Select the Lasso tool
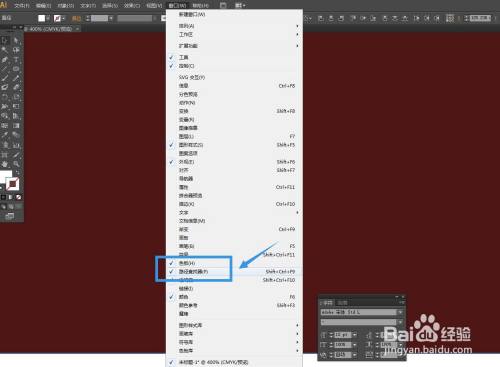Viewport: 500px width, 367px height. pyautogui.click(x=16, y=50)
